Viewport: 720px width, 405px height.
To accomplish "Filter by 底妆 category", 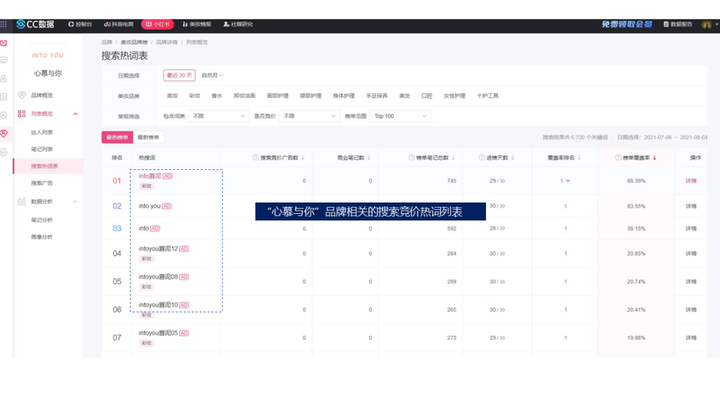I will tap(172, 96).
